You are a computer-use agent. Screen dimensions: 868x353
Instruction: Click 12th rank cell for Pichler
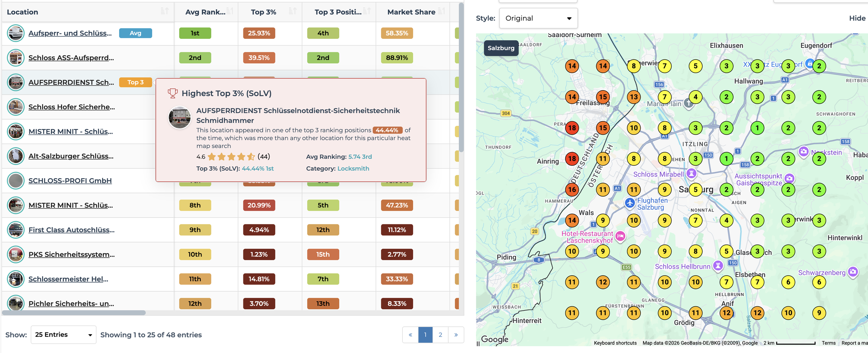pos(195,304)
